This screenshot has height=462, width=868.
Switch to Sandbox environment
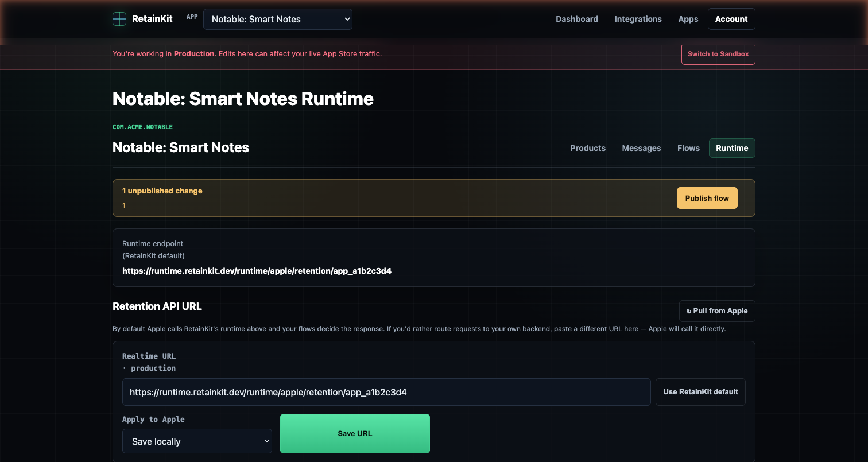click(718, 54)
